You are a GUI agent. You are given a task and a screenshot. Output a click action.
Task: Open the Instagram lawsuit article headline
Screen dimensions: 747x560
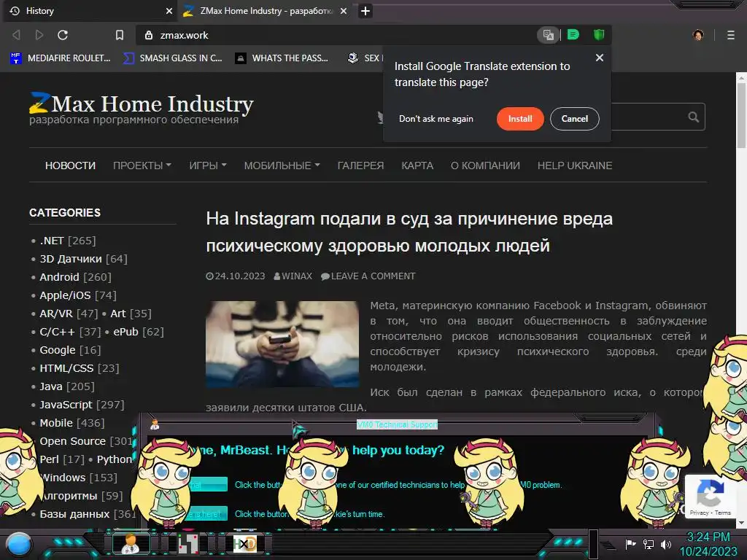tap(409, 232)
